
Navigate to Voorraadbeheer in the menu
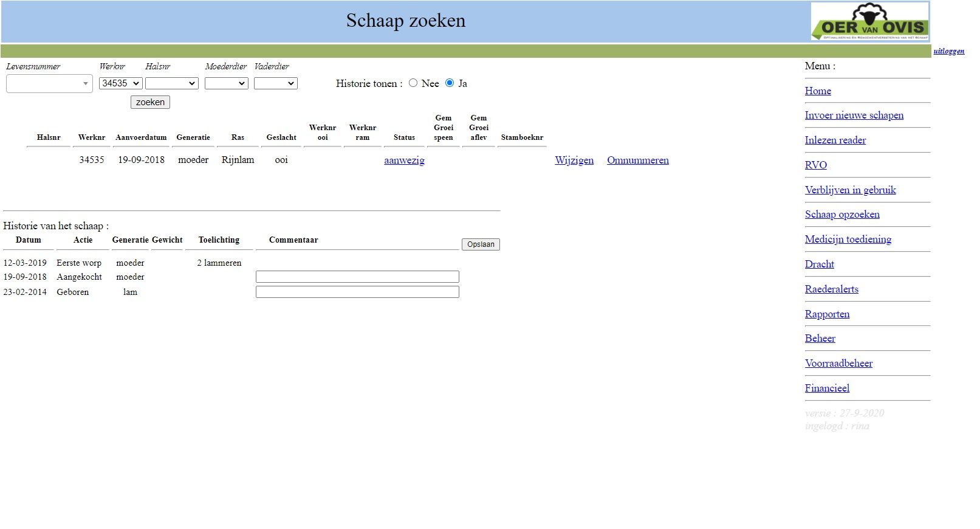[x=838, y=364]
